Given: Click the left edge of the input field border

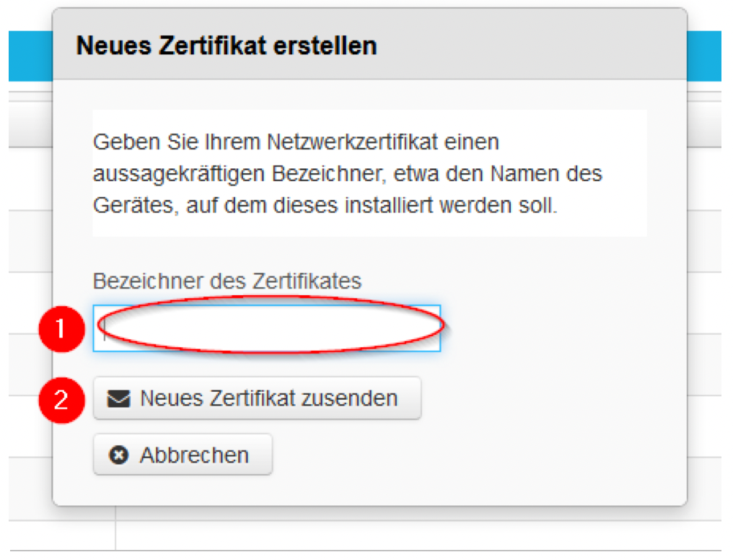Looking at the screenshot, I should pyautogui.click(x=93, y=328).
